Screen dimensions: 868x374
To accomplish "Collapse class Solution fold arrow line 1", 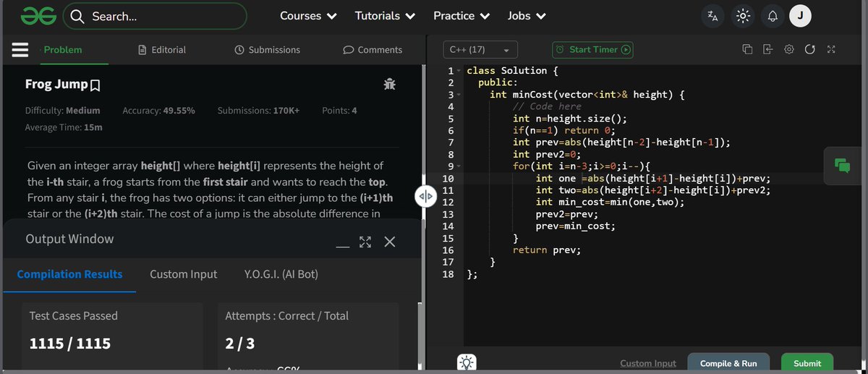I will tap(459, 71).
